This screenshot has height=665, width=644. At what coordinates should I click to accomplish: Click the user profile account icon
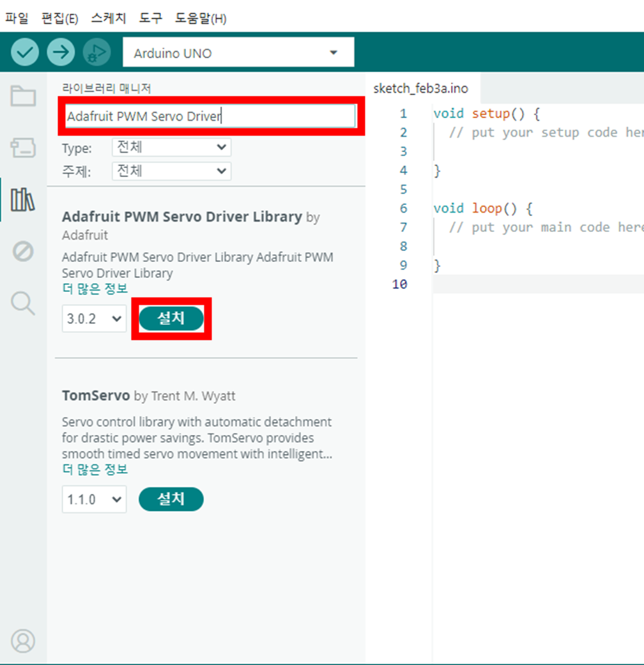pos(24,641)
